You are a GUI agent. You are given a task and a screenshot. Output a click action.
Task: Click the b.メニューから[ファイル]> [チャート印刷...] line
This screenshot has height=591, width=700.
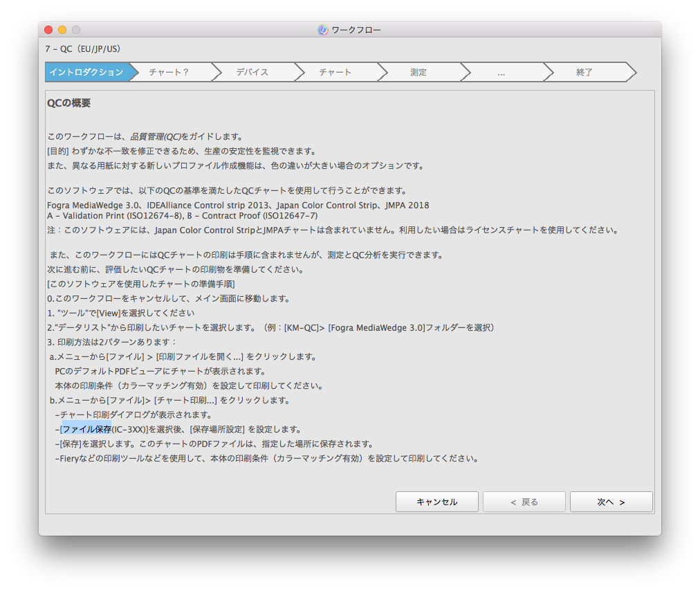pos(170,400)
